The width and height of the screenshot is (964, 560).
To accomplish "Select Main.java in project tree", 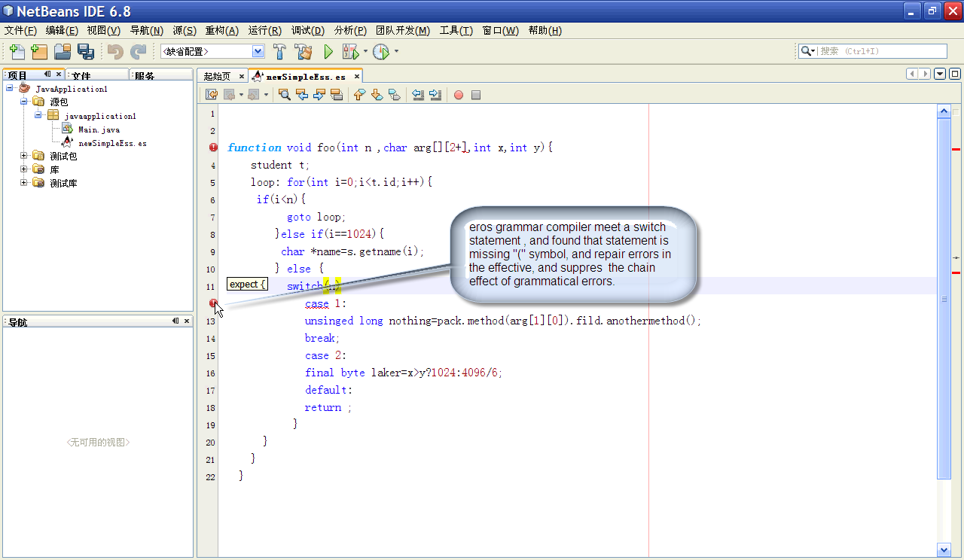I will (x=99, y=129).
